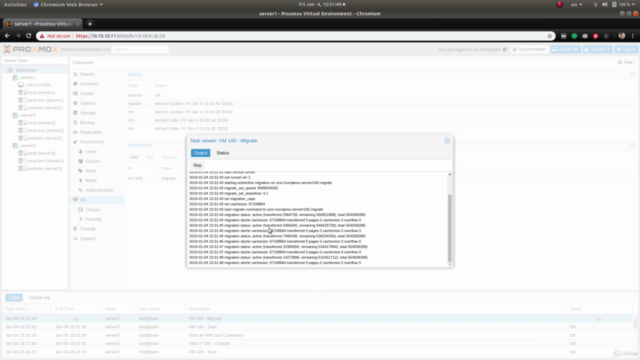Click Logout button

click(626, 49)
